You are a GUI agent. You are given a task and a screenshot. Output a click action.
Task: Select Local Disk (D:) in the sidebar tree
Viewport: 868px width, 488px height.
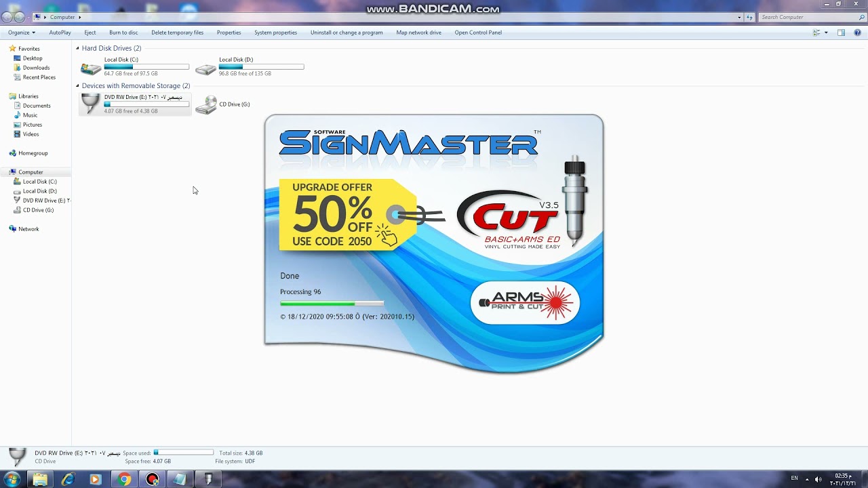pos(39,191)
